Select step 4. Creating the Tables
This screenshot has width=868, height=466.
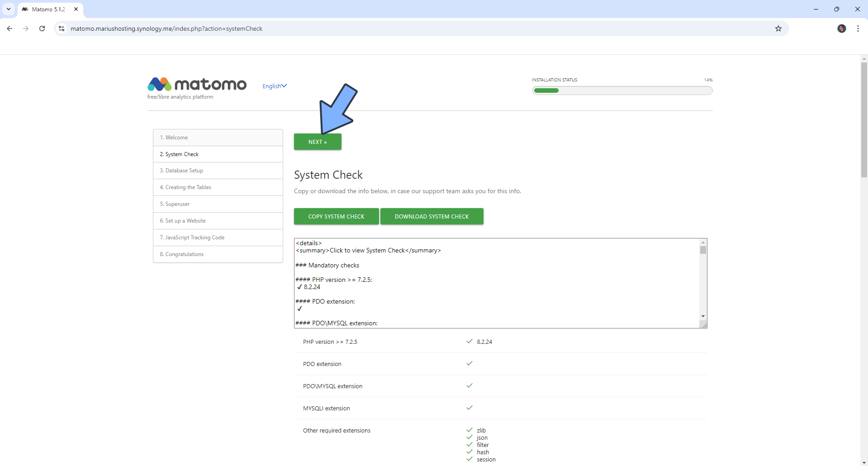[218, 187]
